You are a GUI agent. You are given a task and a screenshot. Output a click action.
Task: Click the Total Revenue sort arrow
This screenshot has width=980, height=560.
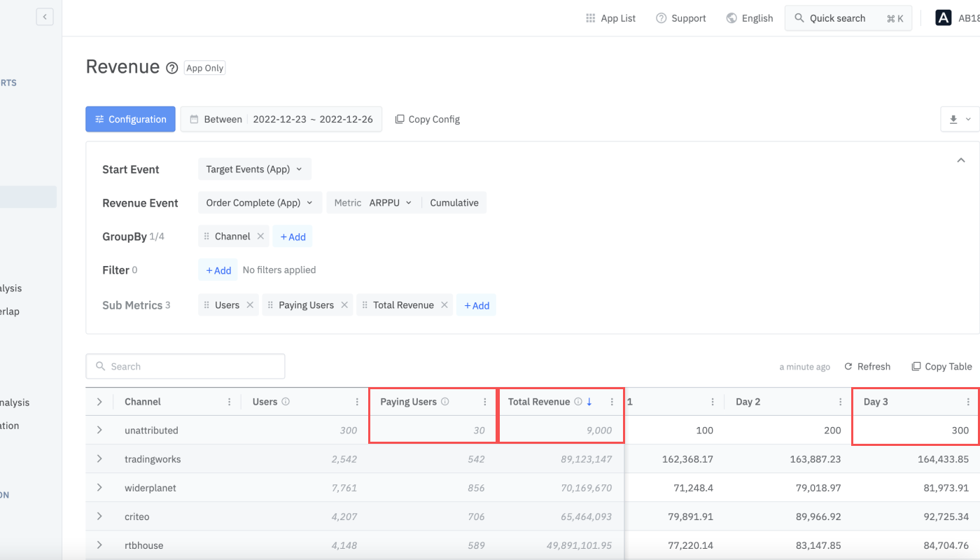(x=589, y=402)
